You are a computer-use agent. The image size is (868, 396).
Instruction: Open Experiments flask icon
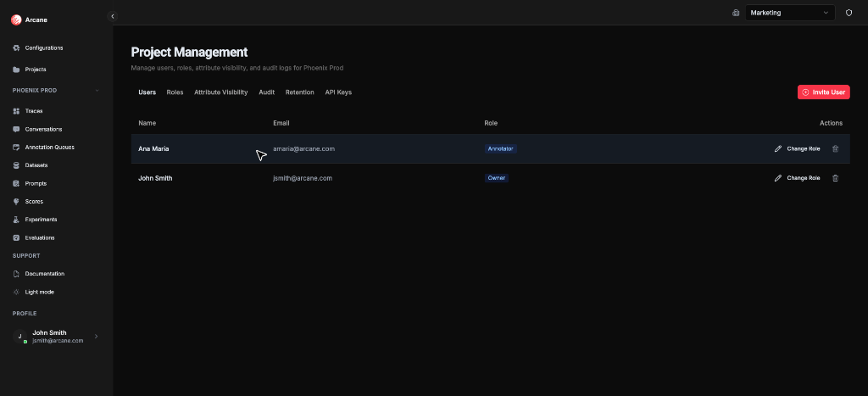pos(16,220)
